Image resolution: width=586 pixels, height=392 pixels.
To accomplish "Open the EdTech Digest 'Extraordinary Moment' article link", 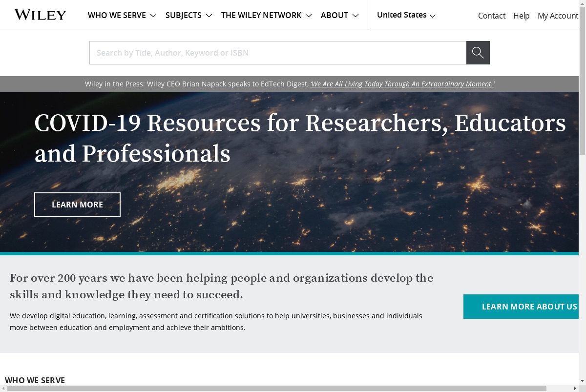I will coord(403,84).
